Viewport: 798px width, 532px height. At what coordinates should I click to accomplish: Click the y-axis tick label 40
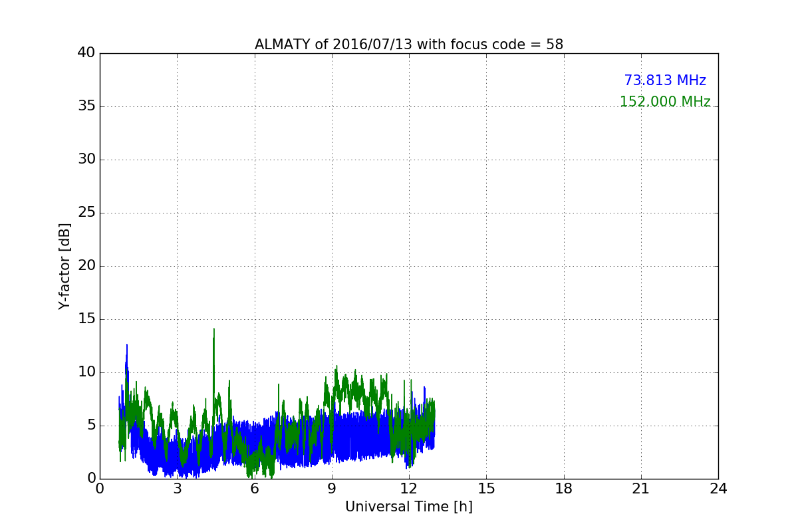[x=86, y=53]
